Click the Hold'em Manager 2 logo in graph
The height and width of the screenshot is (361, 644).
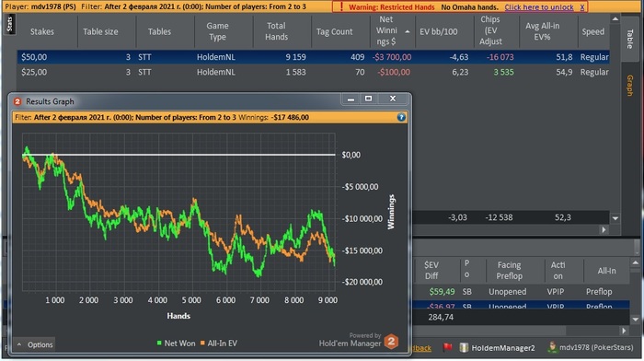point(391,342)
